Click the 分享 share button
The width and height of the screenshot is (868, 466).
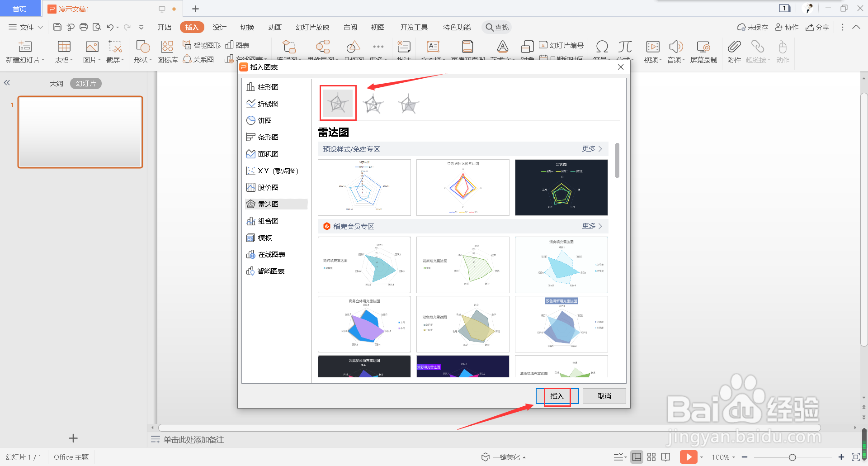coord(817,27)
